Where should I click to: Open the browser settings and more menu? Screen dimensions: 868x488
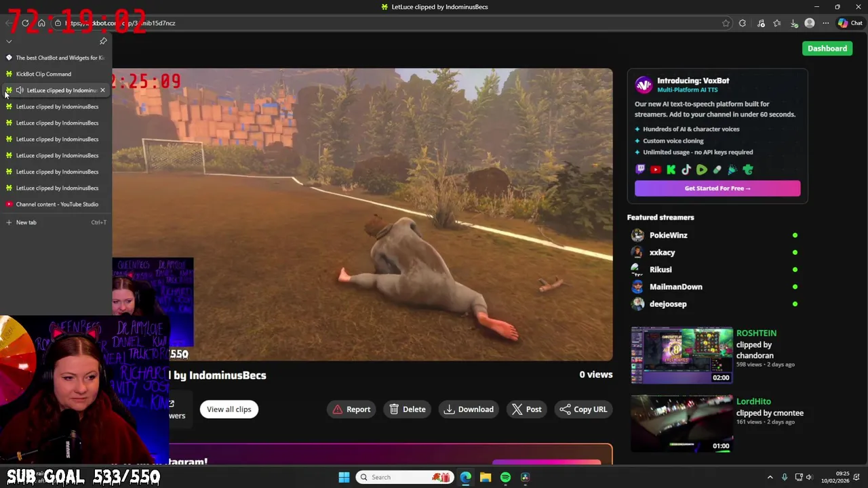click(x=825, y=23)
